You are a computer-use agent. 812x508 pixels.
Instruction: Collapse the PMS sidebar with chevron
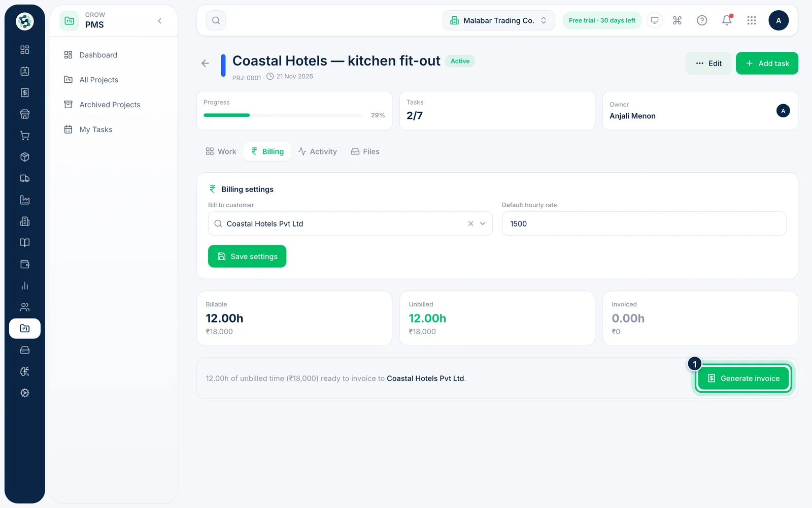tap(160, 21)
